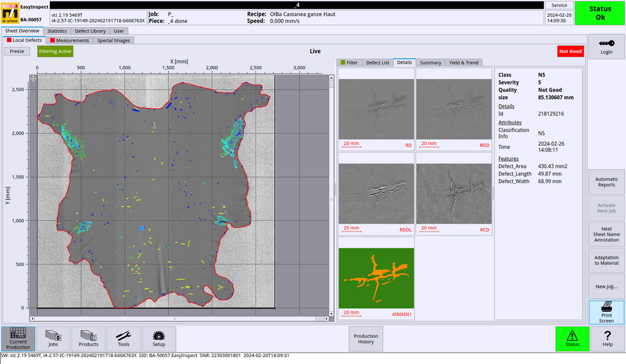Click the green Status warning icon
This screenshot has width=626, height=364.
point(572,336)
